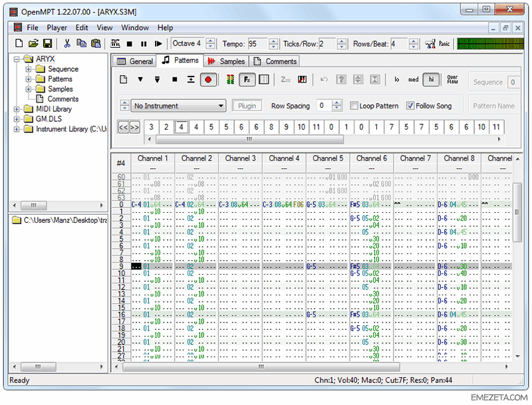
Task: Expand the Samples folder in tree
Action: coord(29,89)
